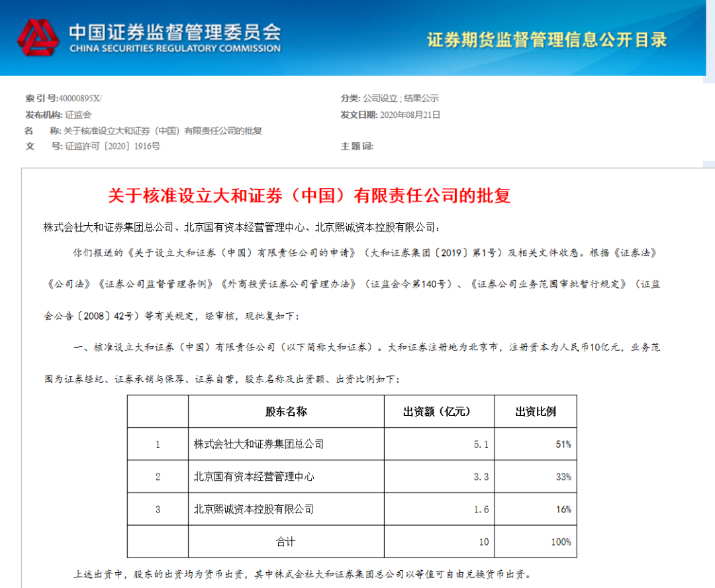The height and width of the screenshot is (588, 715).
Task: Click the 股东名称 column header
Action: point(287,411)
